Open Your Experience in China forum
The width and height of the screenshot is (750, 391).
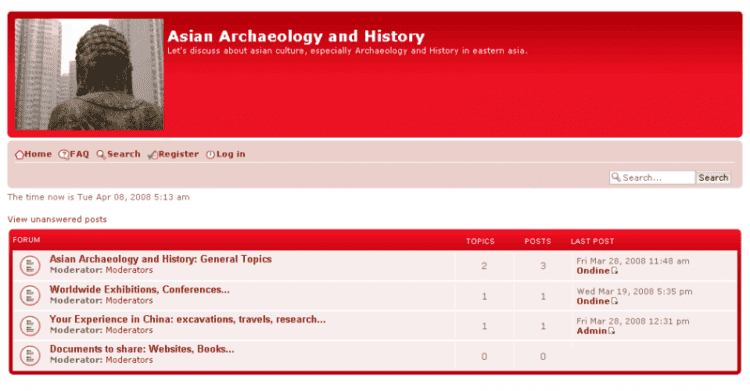click(188, 319)
